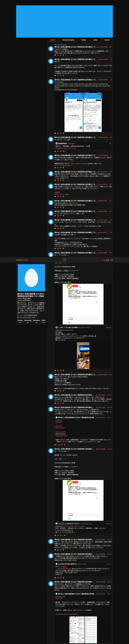This screenshot has width=129, height=644.
Task: Open @kitaakari511 mention link
Action: point(60,596)
